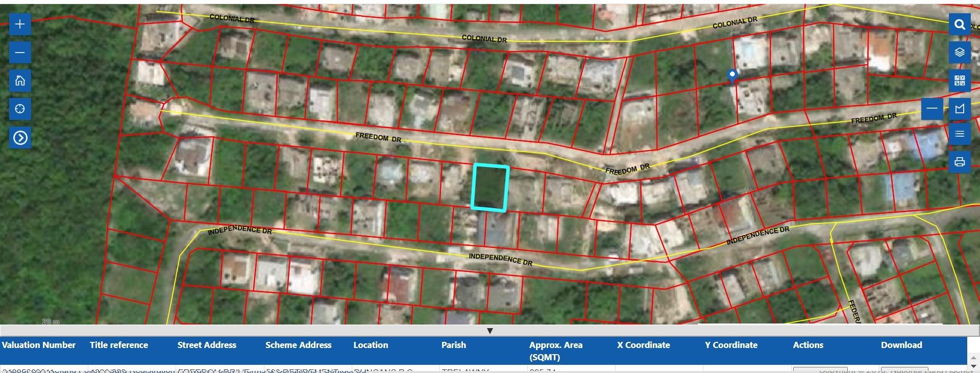Collapse the right tool panel minus button
Screen dimensions: 980x373
click(x=932, y=109)
